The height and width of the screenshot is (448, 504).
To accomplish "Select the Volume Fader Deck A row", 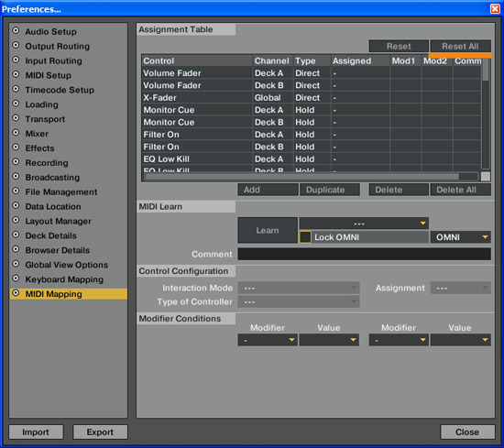I will pos(312,73).
